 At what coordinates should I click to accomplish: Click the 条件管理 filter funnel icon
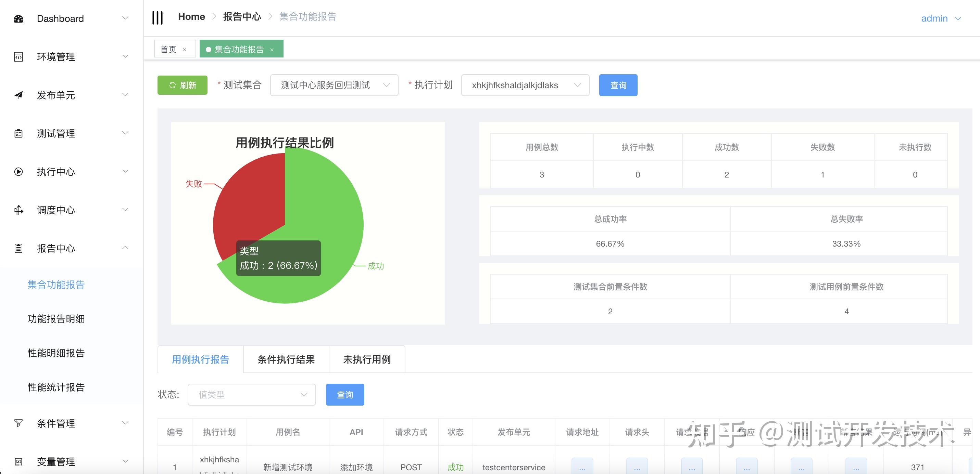tap(18, 423)
